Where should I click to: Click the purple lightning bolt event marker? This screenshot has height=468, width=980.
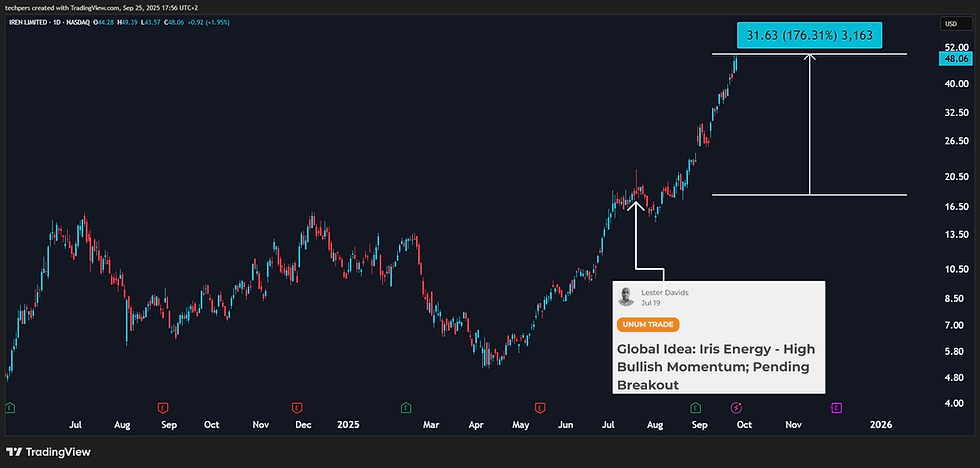point(736,407)
